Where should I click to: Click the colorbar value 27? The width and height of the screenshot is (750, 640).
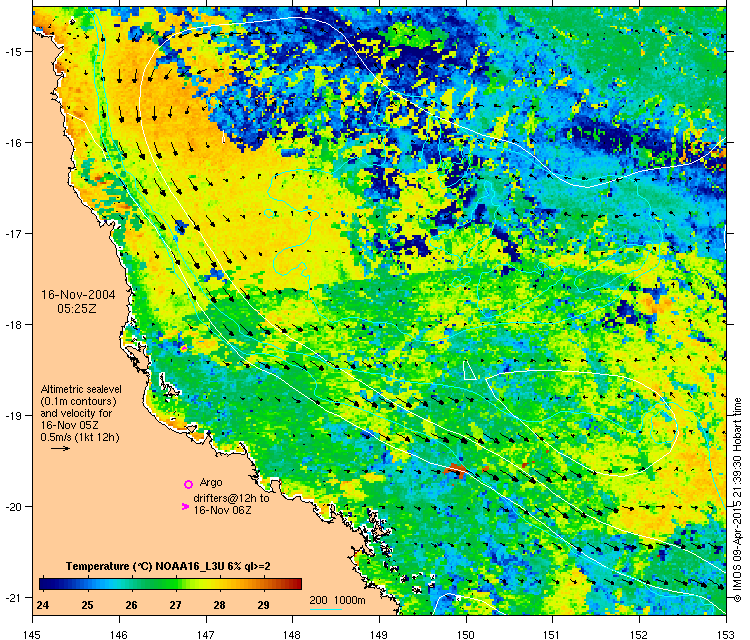point(175,605)
